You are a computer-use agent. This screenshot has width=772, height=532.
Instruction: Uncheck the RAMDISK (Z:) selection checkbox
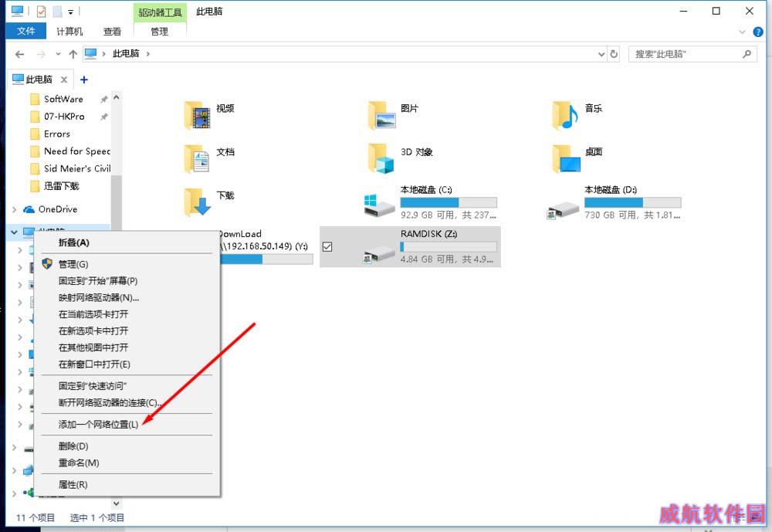[327, 246]
